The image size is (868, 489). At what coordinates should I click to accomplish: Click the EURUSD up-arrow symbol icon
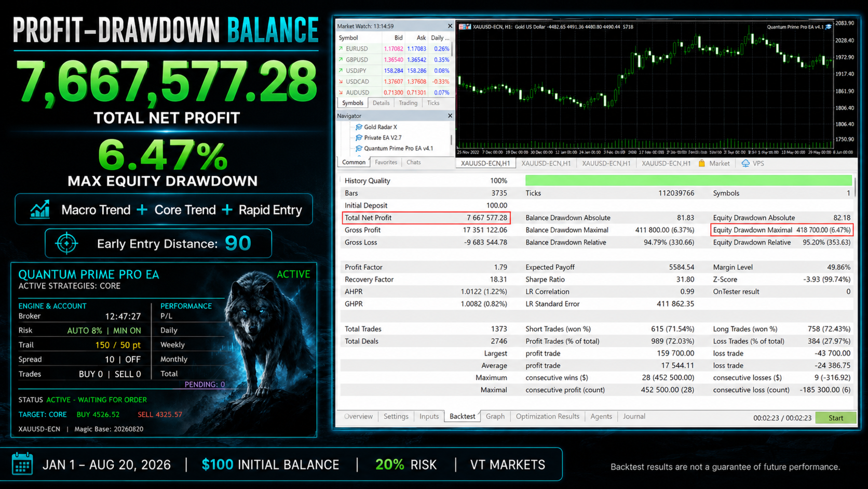pos(341,49)
